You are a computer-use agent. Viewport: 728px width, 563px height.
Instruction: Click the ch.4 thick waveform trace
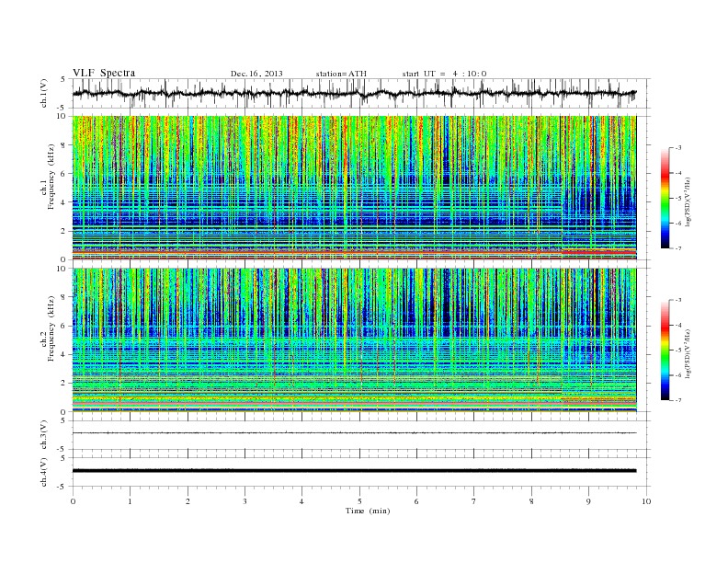pos(354,471)
